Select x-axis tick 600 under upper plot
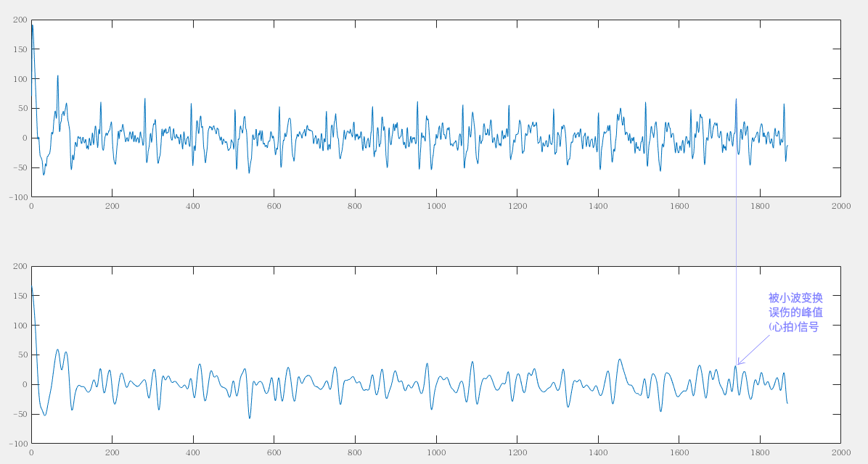The height and width of the screenshot is (464, 868). (274, 206)
